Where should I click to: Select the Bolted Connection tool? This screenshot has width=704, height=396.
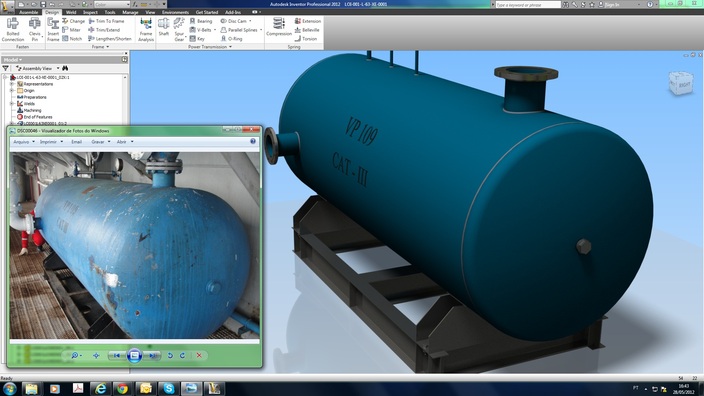click(13, 30)
